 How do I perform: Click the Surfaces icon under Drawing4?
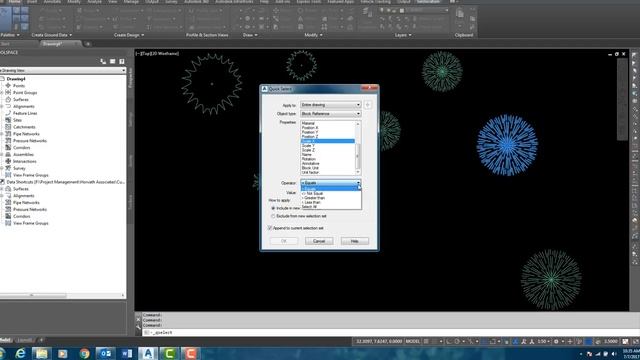[x=8, y=100]
